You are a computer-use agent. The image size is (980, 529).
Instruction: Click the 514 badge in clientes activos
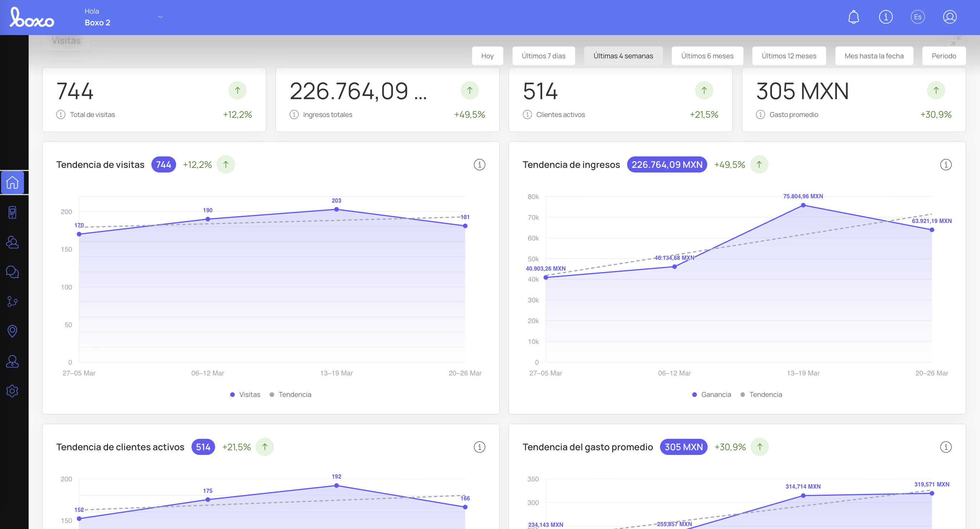pyautogui.click(x=203, y=447)
